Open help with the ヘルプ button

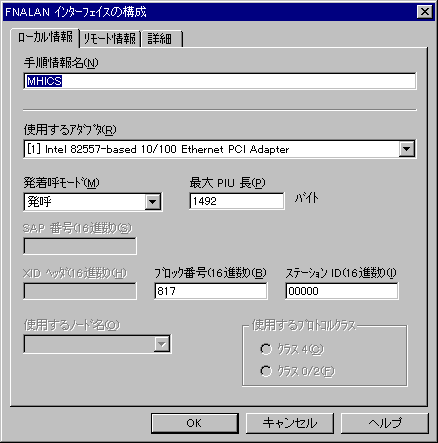[385, 423]
